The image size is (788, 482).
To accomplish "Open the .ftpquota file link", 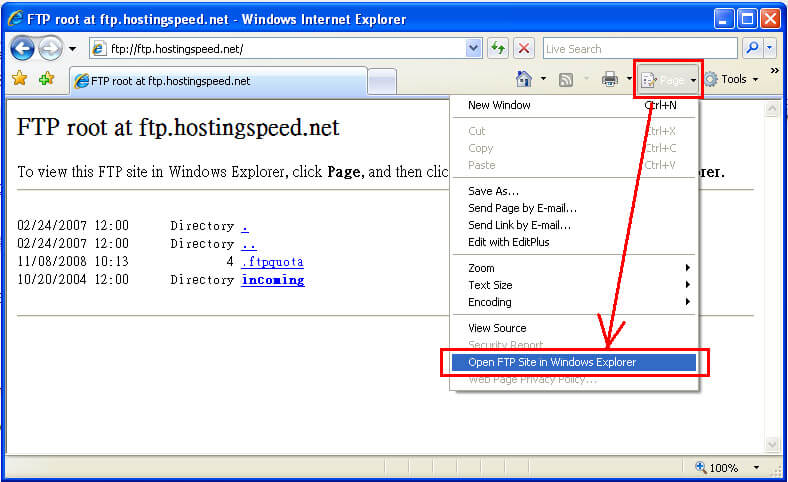I will pyautogui.click(x=272, y=262).
